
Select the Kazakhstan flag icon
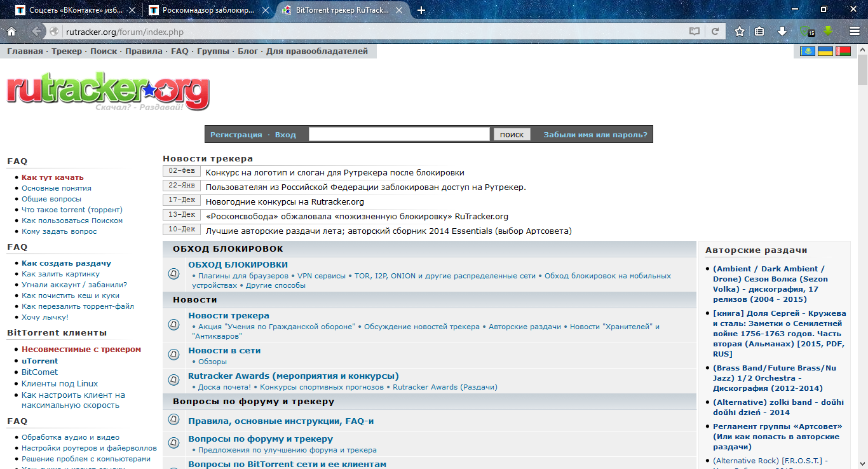(x=808, y=51)
